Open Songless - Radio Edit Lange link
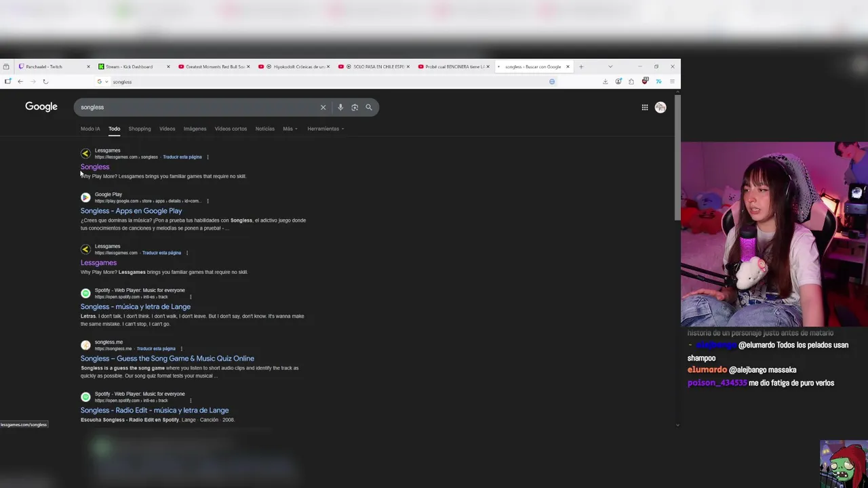The image size is (868, 488). [155, 410]
